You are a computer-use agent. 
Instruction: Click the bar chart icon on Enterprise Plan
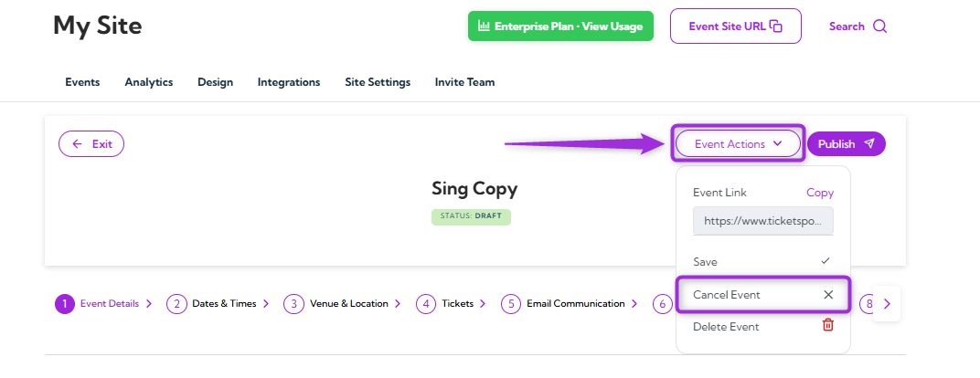tap(485, 26)
